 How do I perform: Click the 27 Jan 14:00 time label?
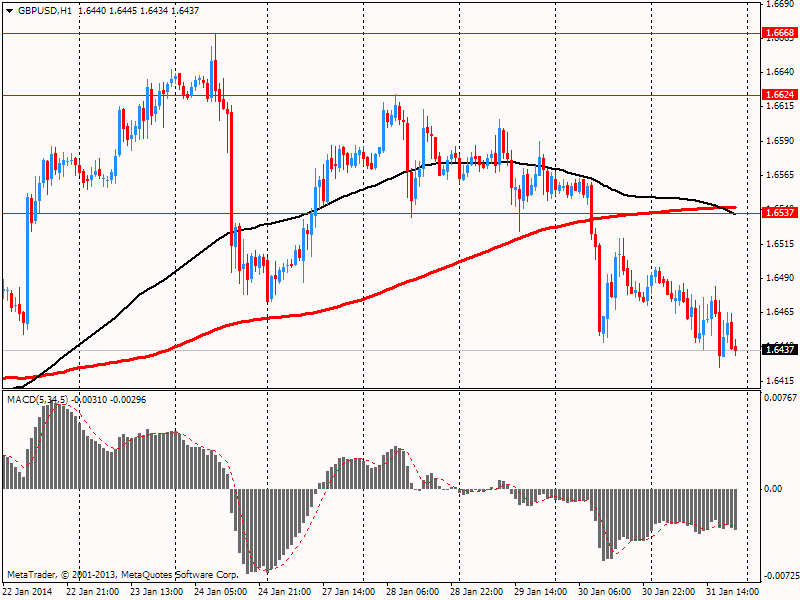(x=349, y=592)
